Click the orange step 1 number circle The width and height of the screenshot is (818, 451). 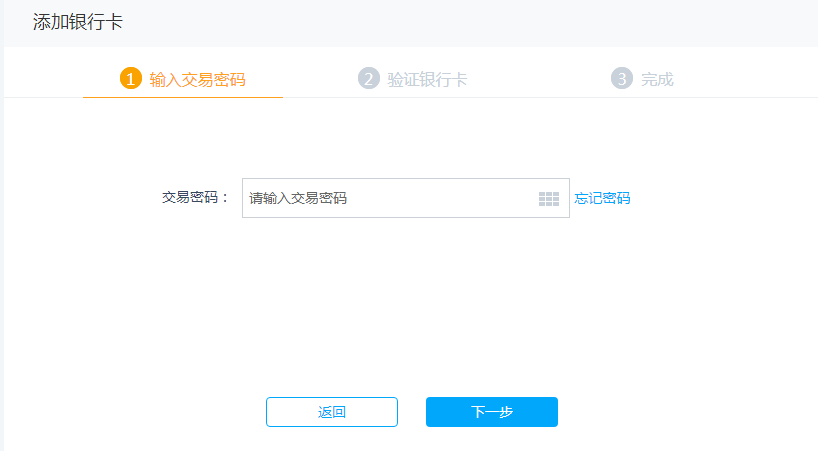click(x=130, y=79)
